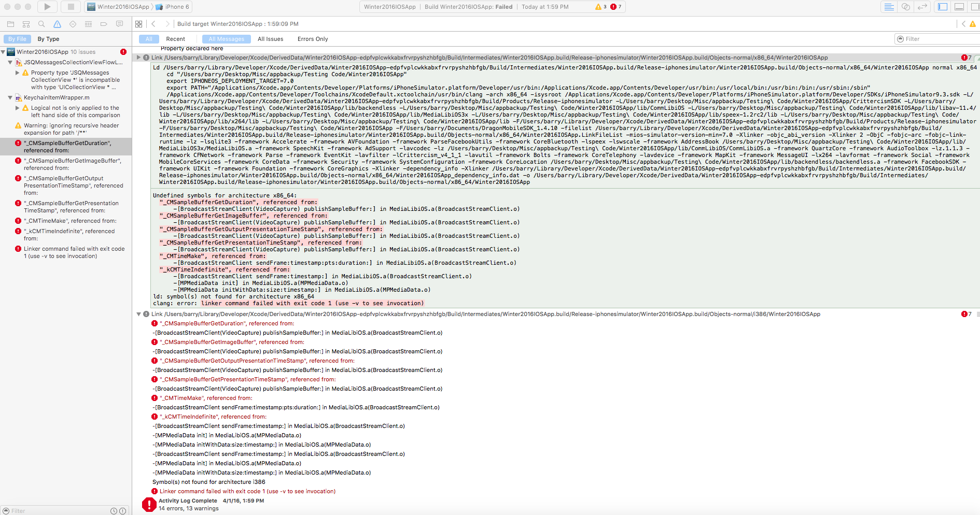The image size is (980, 515).
Task: Select the _CMSampleBufferGetImageBuffer error in navigator
Action: point(66,164)
